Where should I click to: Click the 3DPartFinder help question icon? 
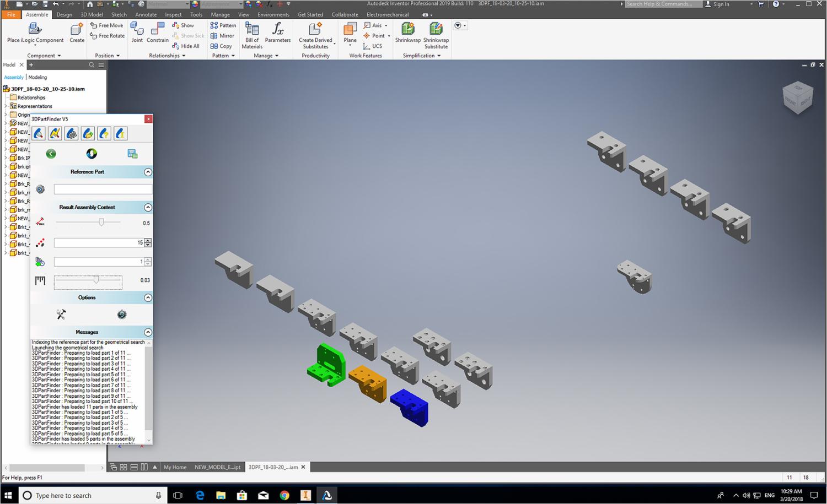pos(104,133)
